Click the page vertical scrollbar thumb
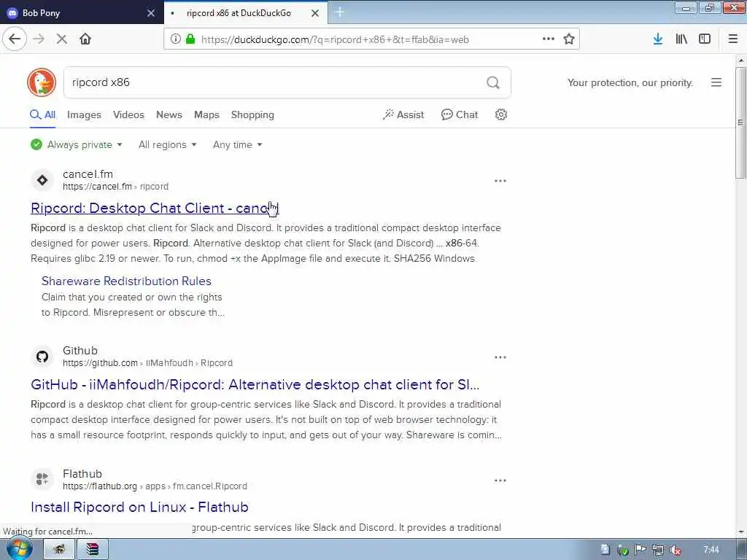The height and width of the screenshot is (560, 747). tap(740, 122)
